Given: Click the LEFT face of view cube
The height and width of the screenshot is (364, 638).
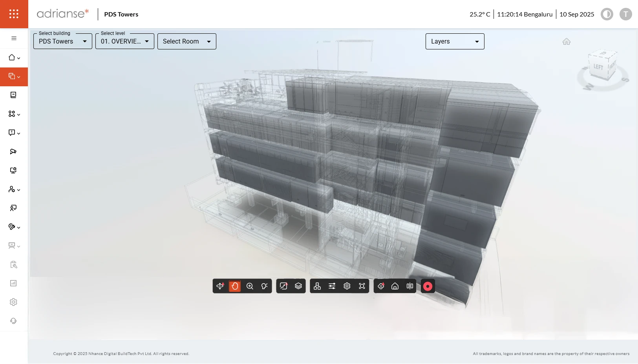Looking at the screenshot, I should pyautogui.click(x=598, y=67).
